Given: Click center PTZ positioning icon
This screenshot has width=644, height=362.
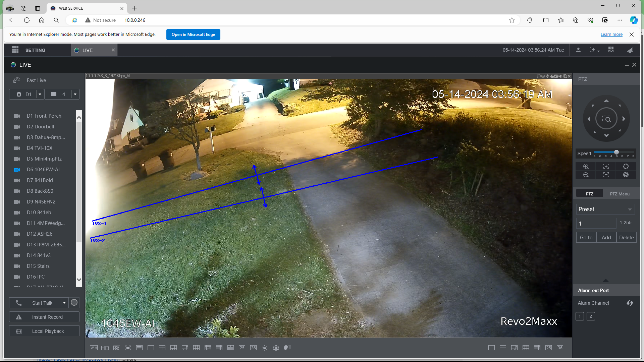Looking at the screenshot, I should (x=606, y=119).
